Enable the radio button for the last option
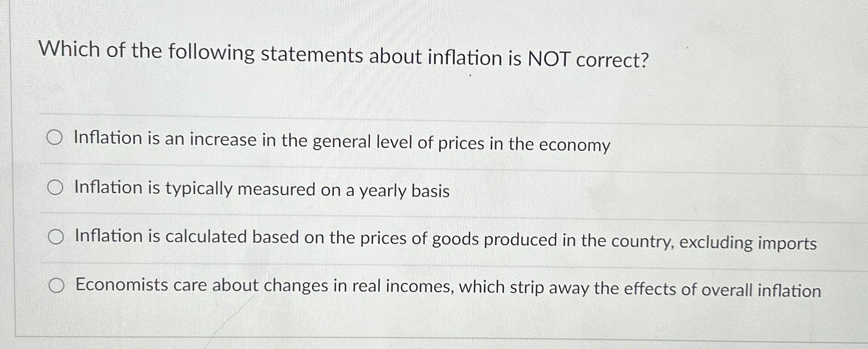 point(57,286)
